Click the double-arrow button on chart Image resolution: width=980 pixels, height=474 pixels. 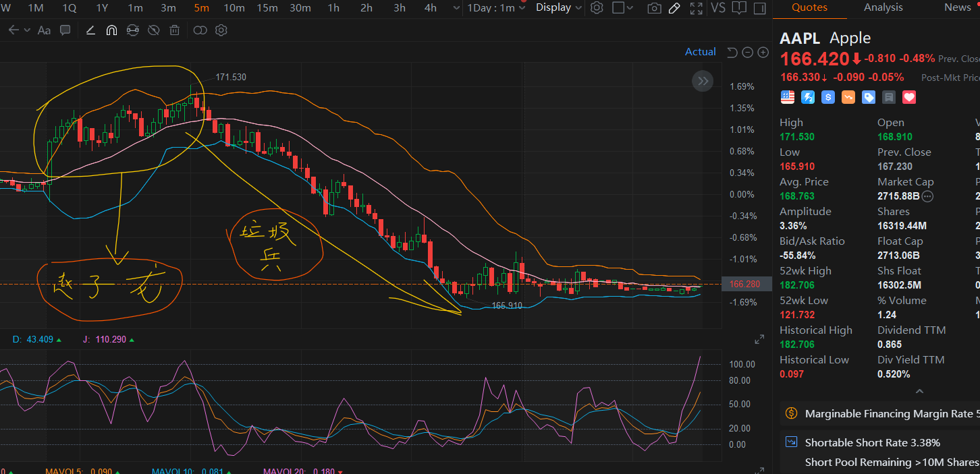(703, 82)
